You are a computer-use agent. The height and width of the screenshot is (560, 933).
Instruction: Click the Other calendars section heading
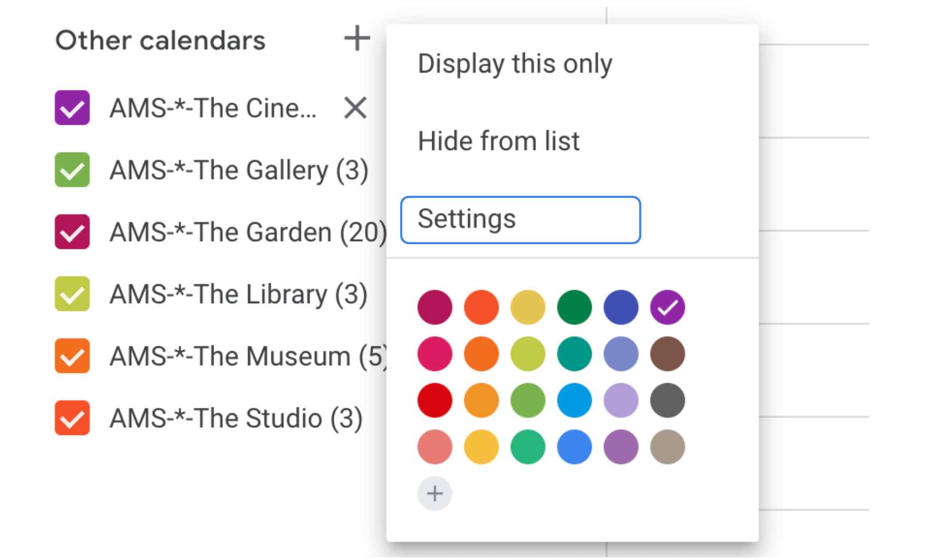point(160,41)
